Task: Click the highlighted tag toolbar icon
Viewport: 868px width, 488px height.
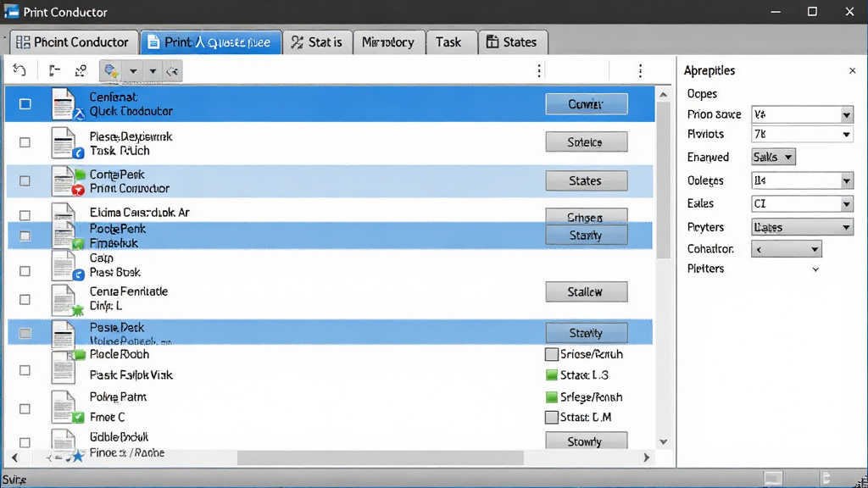Action: click(x=111, y=71)
